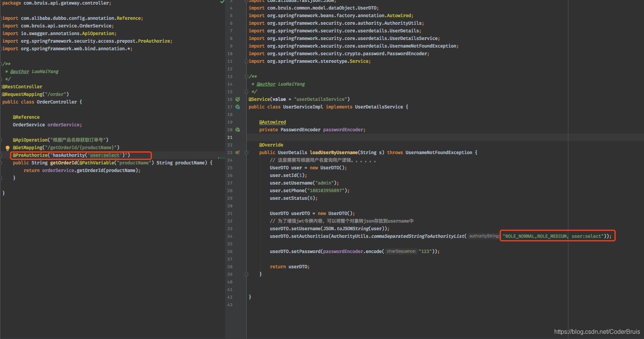Click the "123" password string
644x339 pixels.
(425, 251)
